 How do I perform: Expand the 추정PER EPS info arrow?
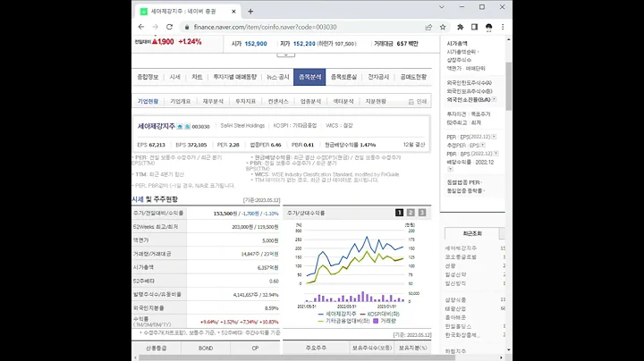coord(483,146)
